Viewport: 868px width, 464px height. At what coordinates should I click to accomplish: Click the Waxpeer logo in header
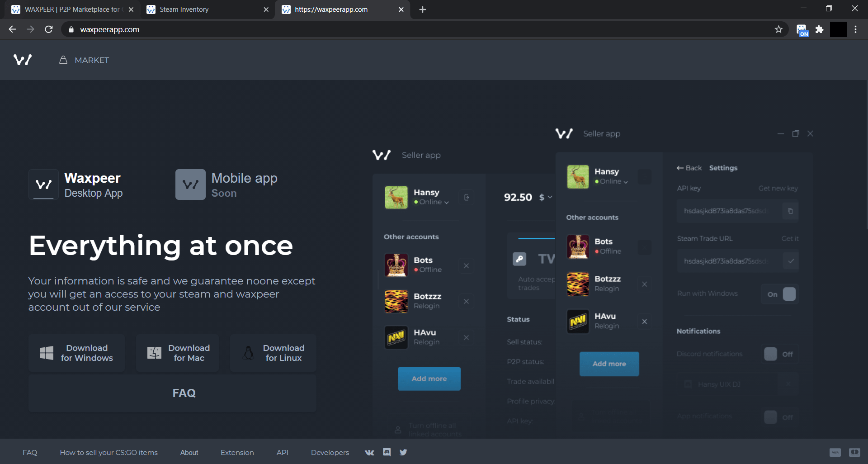(23, 60)
